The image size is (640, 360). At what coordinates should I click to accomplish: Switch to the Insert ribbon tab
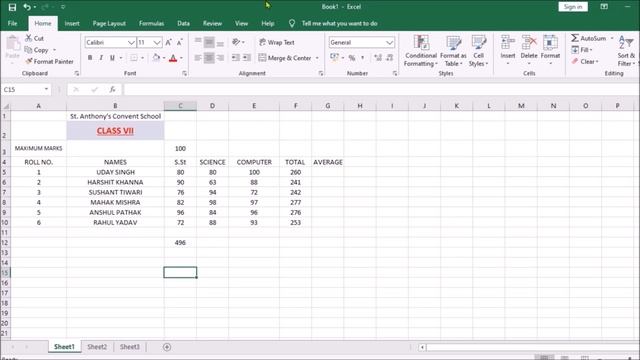pyautogui.click(x=72, y=23)
